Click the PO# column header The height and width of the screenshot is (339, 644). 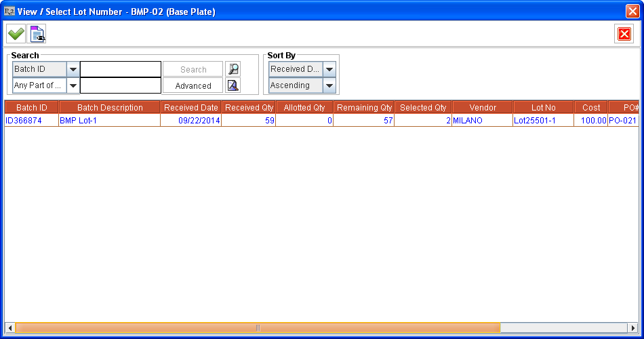624,108
